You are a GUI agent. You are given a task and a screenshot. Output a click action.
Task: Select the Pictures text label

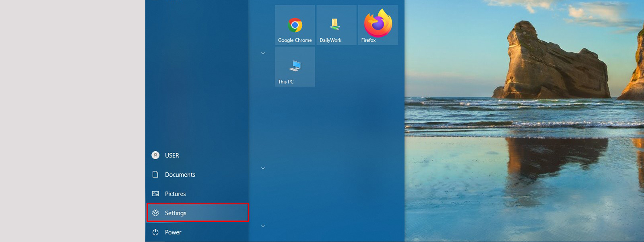(x=175, y=194)
